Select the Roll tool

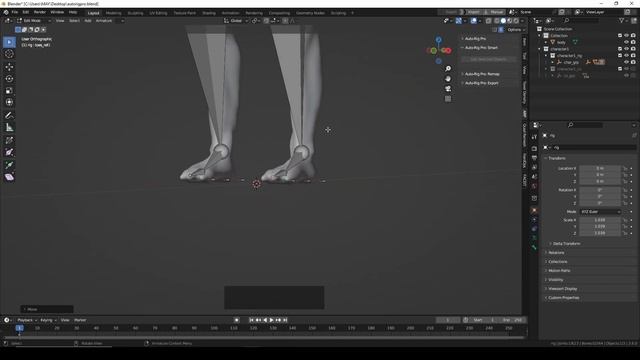(9, 140)
